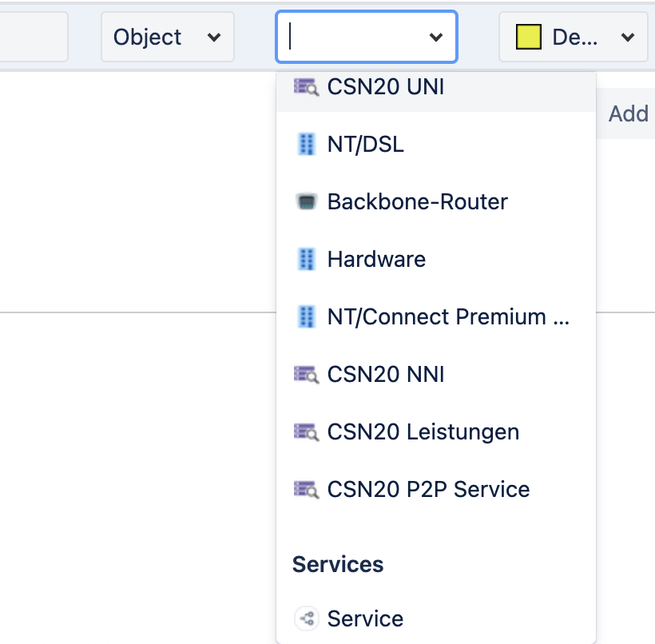Image resolution: width=655 pixels, height=644 pixels.
Task: Click the CSN20 P2P Service icon
Action: pyautogui.click(x=306, y=489)
